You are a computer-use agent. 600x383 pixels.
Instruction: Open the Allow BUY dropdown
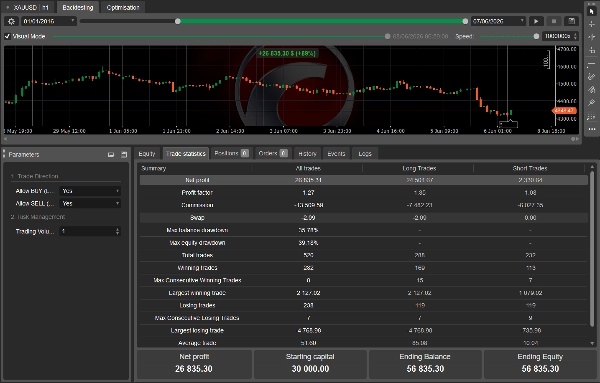pyautogui.click(x=90, y=191)
